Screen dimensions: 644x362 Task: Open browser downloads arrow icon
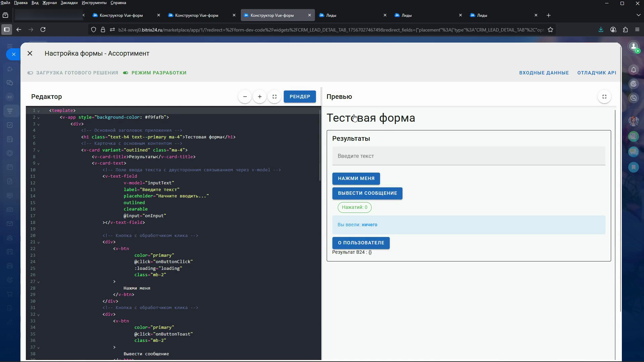(601, 29)
